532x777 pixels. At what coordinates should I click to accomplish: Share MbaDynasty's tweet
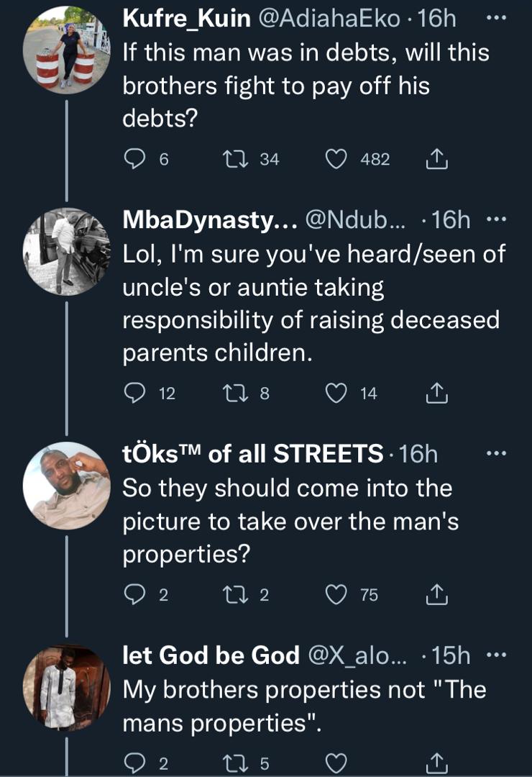click(x=437, y=393)
